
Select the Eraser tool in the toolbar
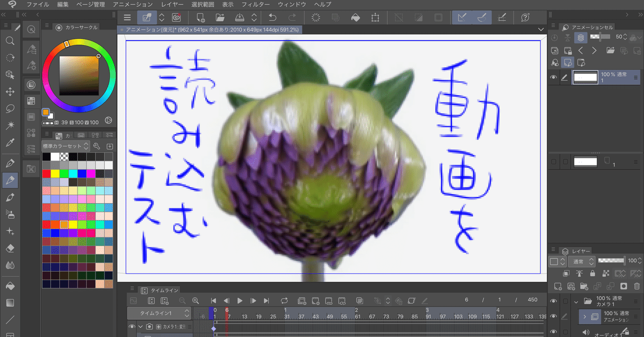click(x=10, y=247)
